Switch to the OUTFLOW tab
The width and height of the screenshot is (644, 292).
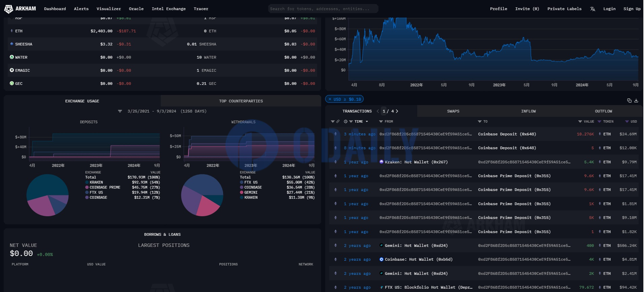tap(604, 111)
